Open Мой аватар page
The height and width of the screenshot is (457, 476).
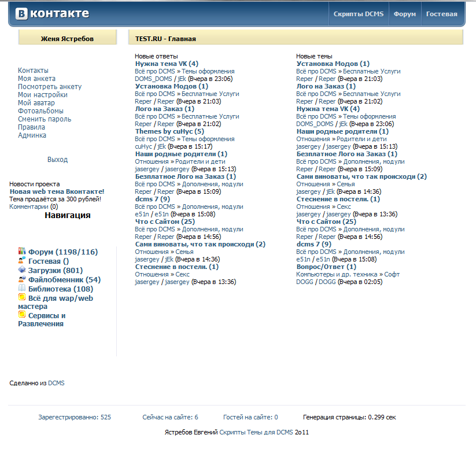coord(36,103)
